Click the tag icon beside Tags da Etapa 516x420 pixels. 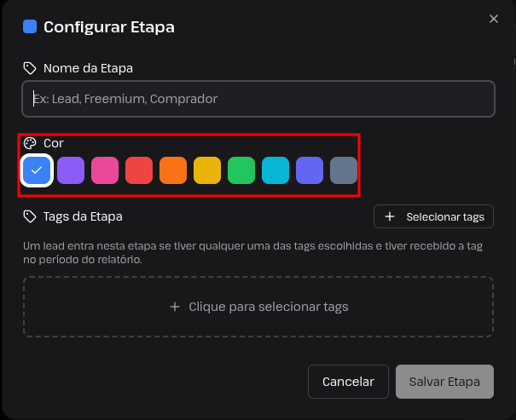point(30,216)
